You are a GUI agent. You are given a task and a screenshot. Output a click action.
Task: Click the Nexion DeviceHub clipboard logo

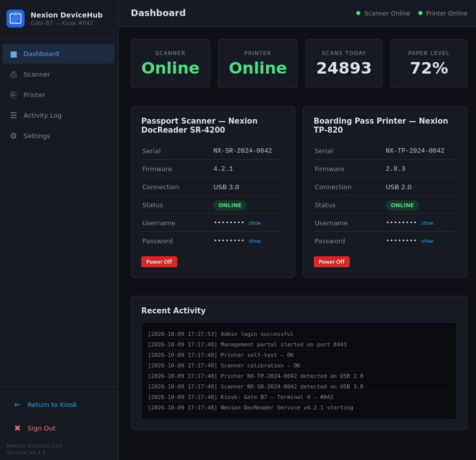click(x=16, y=19)
